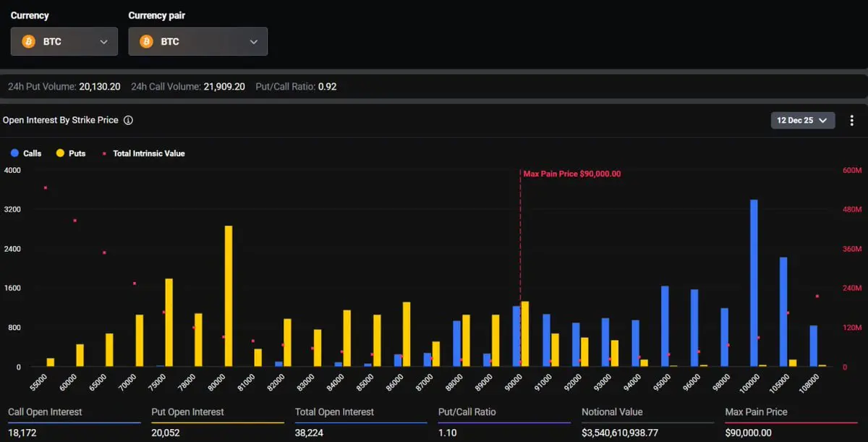This screenshot has height=442, width=868.
Task: Click the tallest blue call bar at 100000
Action: pyautogui.click(x=754, y=284)
